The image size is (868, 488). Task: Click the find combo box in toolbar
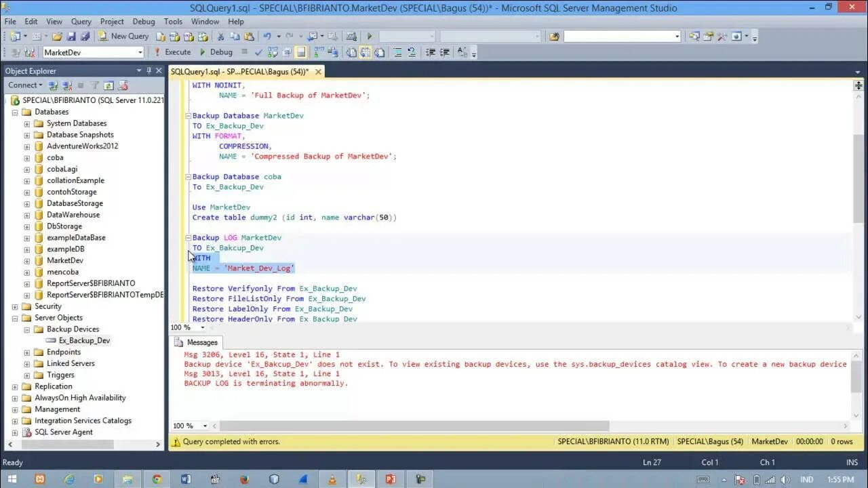(x=622, y=37)
